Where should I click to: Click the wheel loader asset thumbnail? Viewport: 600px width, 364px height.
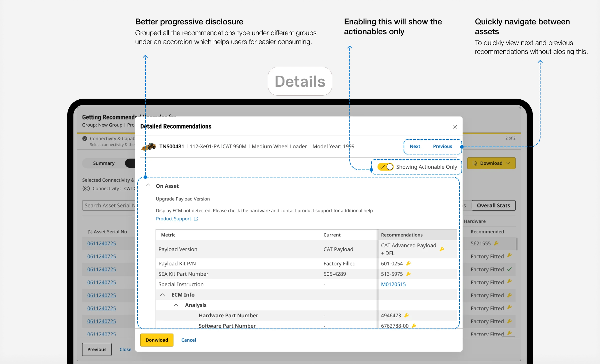click(148, 146)
